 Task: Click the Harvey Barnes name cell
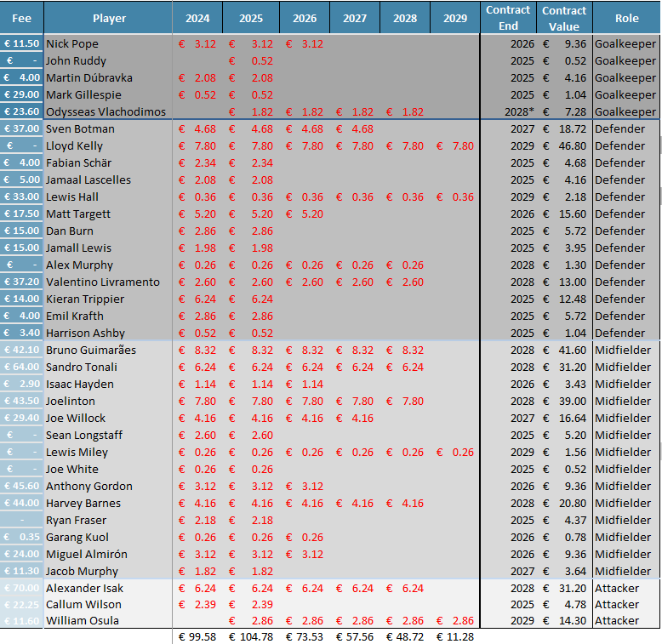coord(108,503)
